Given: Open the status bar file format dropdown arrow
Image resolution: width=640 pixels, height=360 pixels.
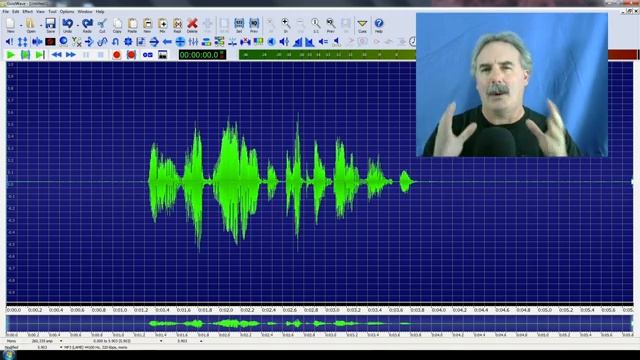Looking at the screenshot, I should [x=61, y=347].
